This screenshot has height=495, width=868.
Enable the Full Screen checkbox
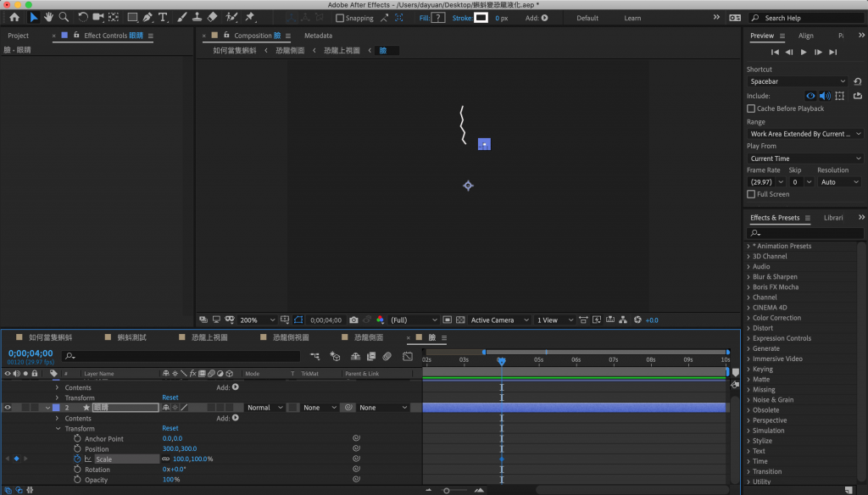751,194
